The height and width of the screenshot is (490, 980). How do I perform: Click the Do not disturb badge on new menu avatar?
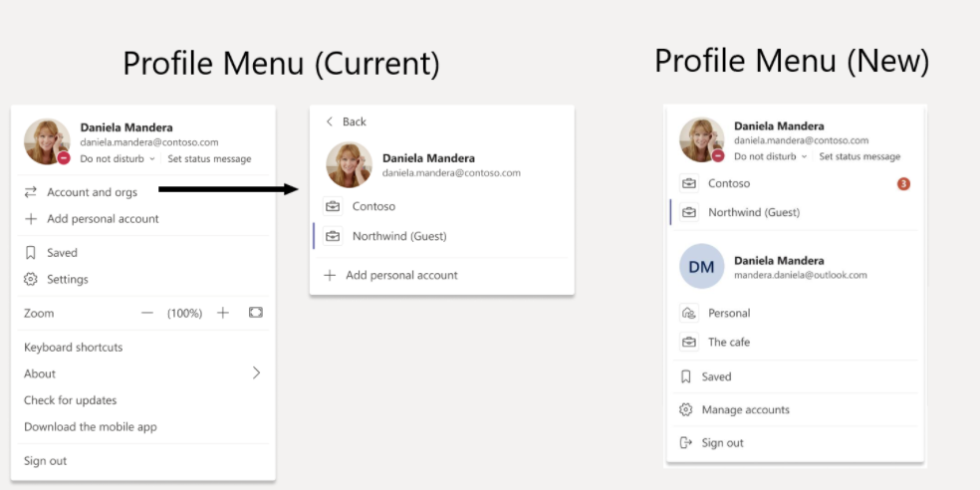[x=718, y=156]
